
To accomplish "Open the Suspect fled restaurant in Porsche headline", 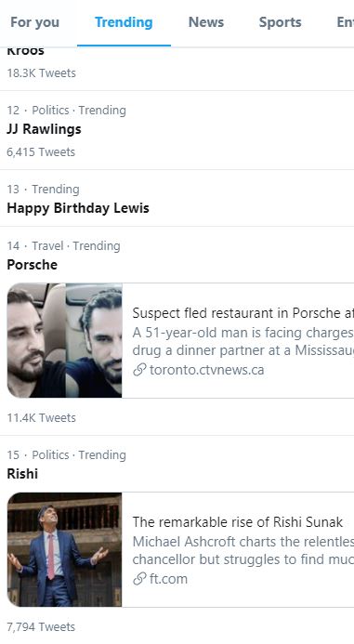I will [243, 313].
